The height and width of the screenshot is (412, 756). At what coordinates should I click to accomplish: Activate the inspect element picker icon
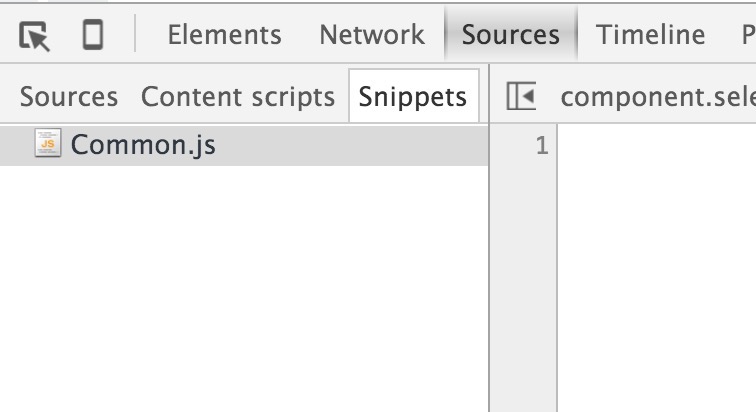tap(34, 36)
